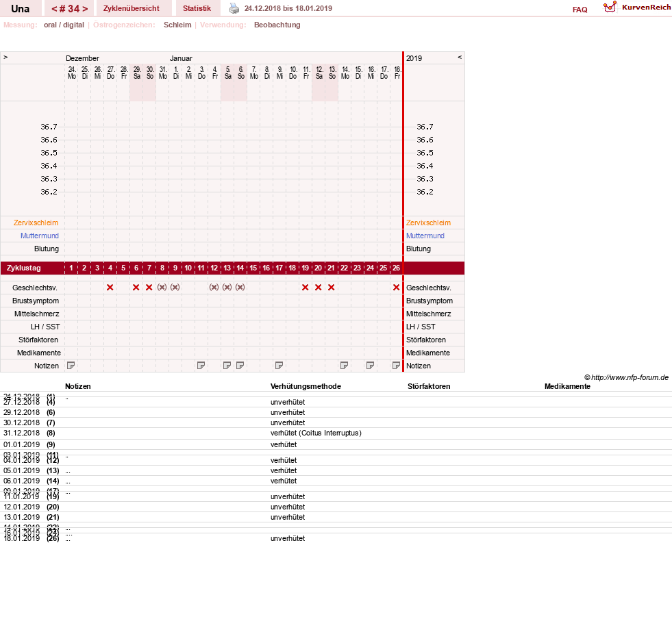
Task: Click left LH / SST row label
Action: tap(45, 327)
